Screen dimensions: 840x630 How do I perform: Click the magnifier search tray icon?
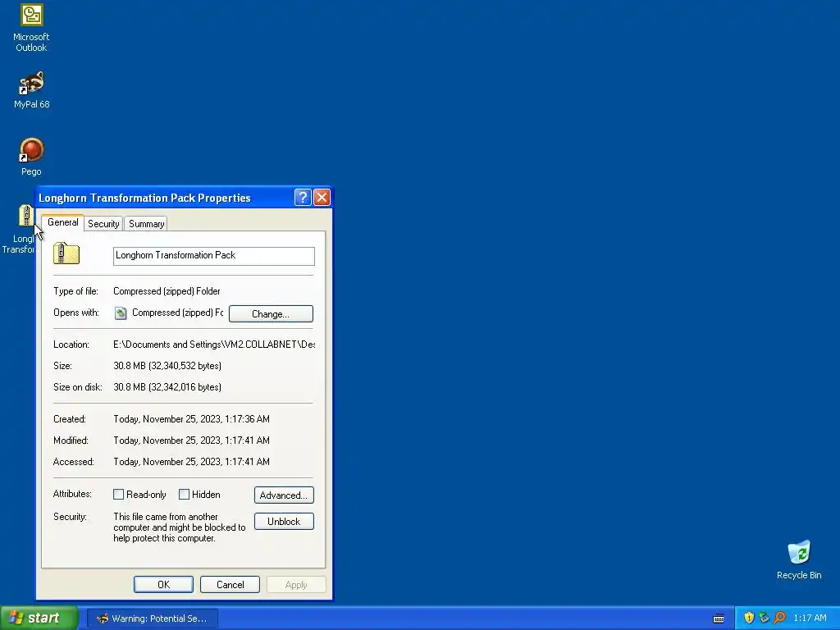(x=779, y=618)
